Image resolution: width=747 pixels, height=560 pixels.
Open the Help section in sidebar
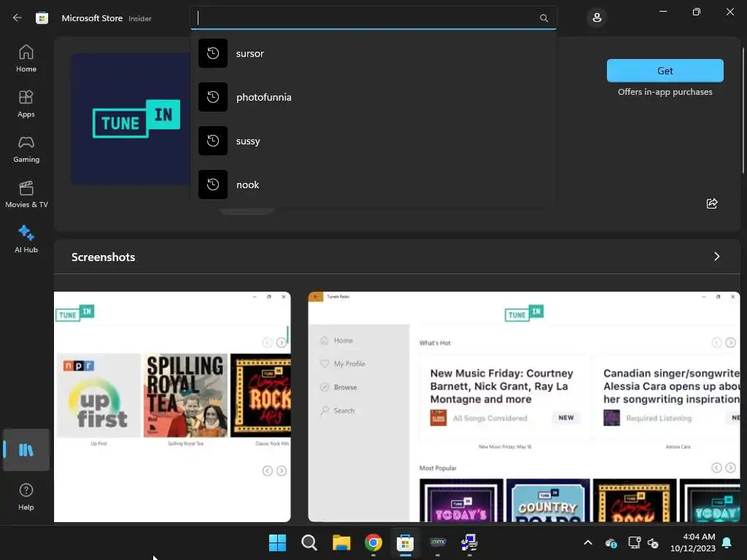pos(26,497)
